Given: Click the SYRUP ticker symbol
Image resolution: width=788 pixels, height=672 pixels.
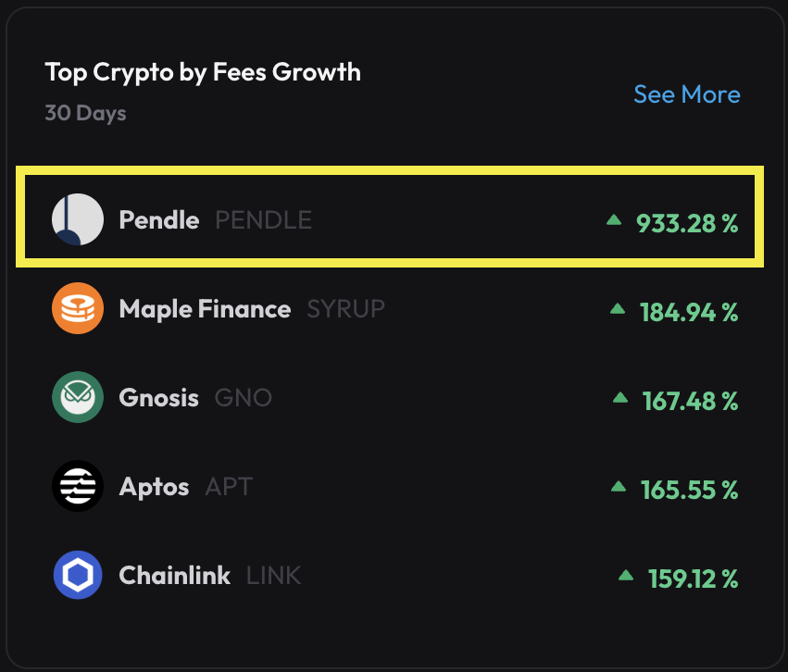Looking at the screenshot, I should pos(345,309).
